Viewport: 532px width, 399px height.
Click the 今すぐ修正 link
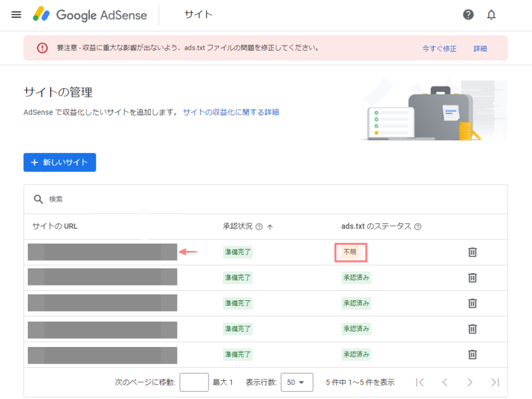pyautogui.click(x=439, y=48)
